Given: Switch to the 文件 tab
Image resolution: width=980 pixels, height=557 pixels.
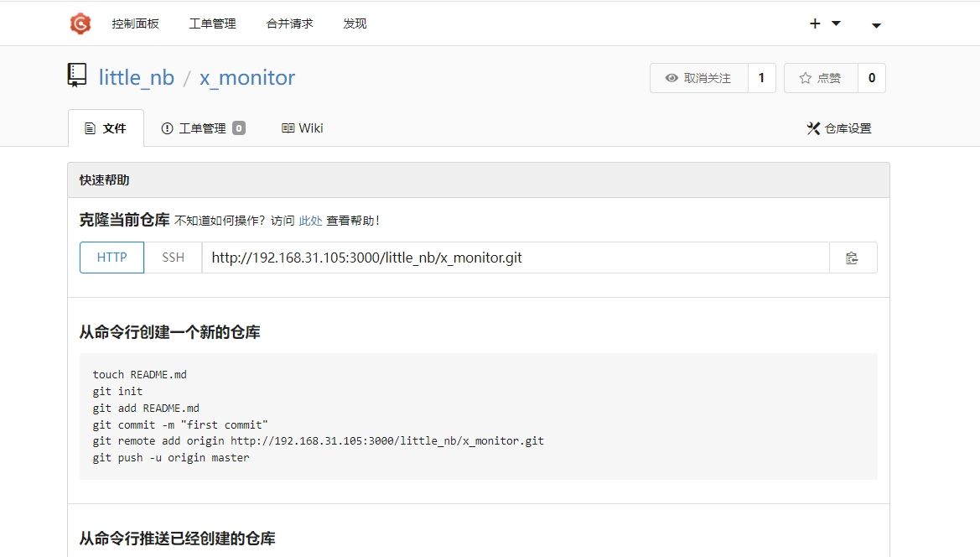Looking at the screenshot, I should pyautogui.click(x=106, y=128).
